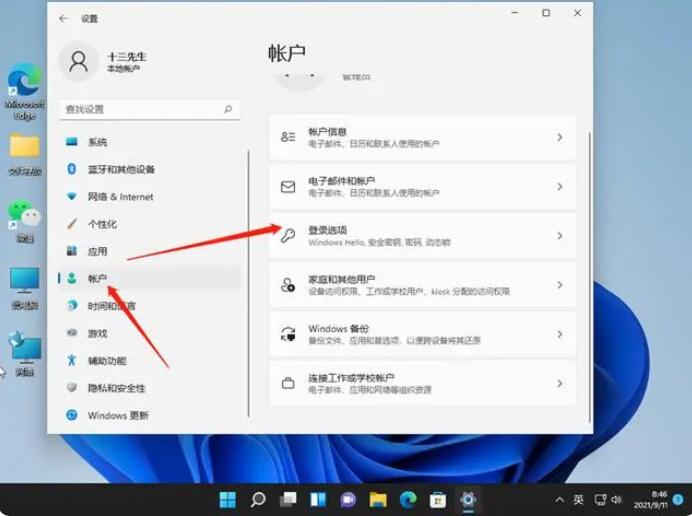This screenshot has width=692, height=516.
Task: Click the sync icon for Windows 备份
Action: coord(288,334)
